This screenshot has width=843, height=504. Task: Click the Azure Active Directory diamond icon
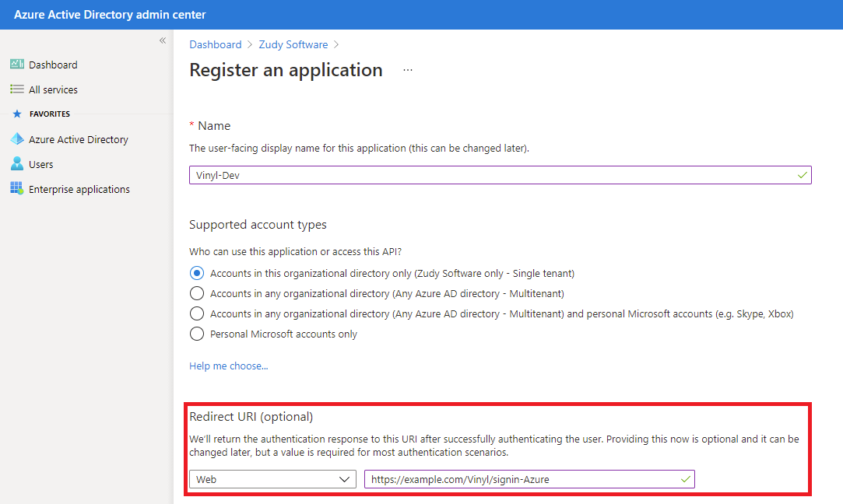pos(16,139)
